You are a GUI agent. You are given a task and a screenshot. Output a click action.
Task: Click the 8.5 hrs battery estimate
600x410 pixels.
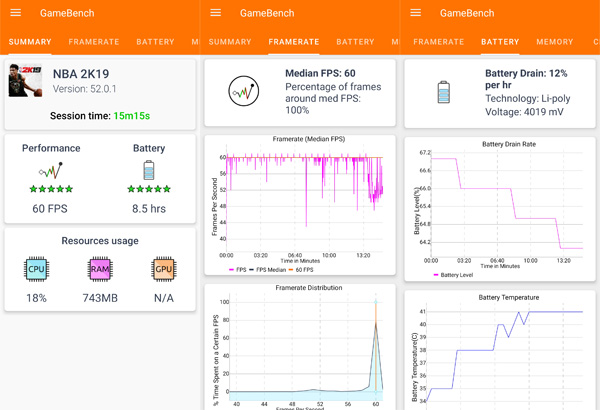[149, 209]
